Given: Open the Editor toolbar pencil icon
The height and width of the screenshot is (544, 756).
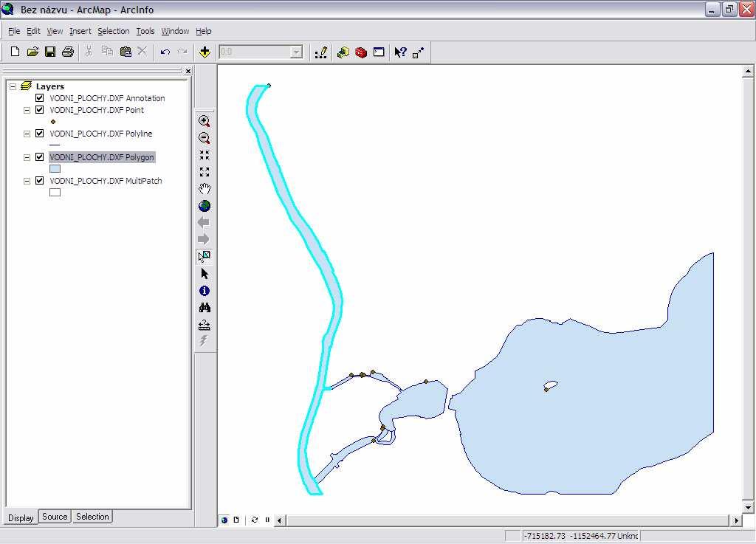Looking at the screenshot, I should pos(321,52).
